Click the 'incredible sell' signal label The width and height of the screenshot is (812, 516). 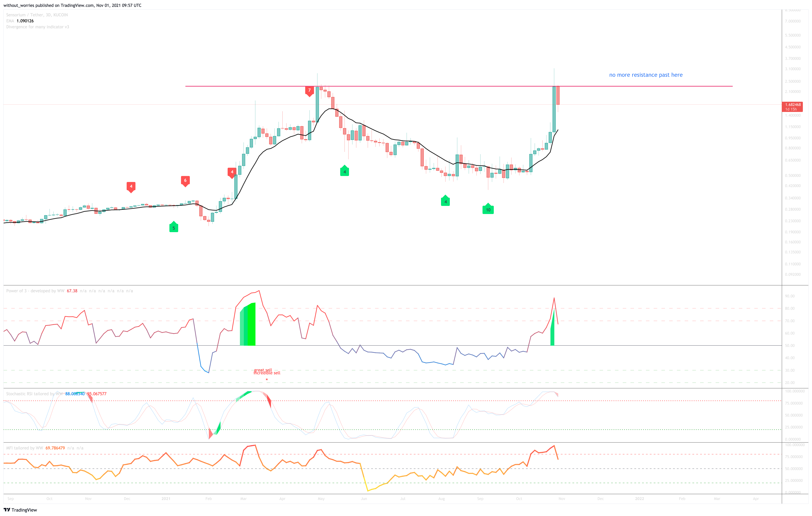pos(267,373)
